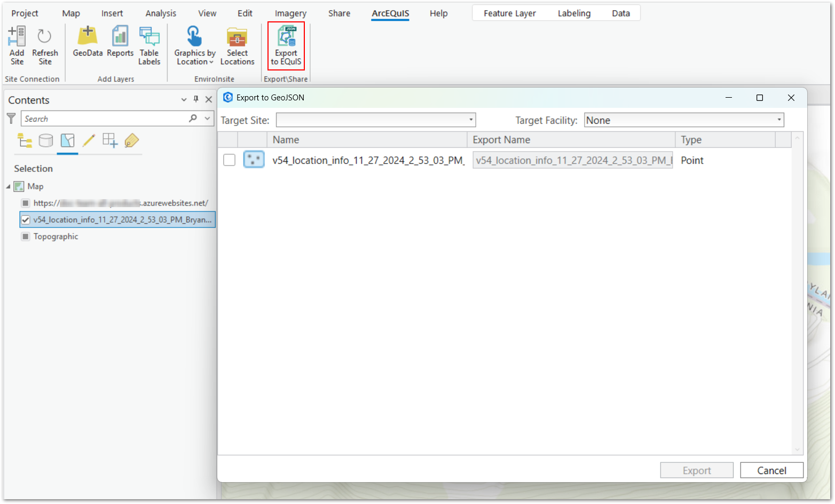Maximize the Export to GeoJSON dialog

click(x=760, y=98)
